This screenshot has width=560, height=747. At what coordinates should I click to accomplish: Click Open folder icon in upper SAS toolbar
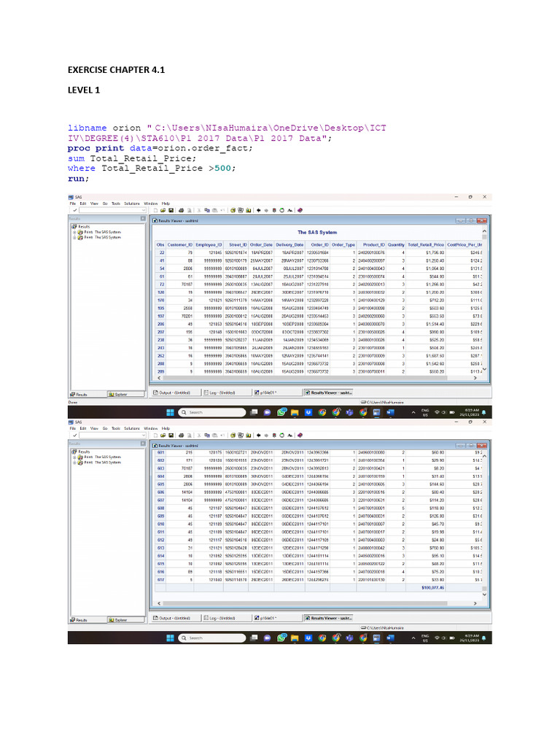(163, 210)
